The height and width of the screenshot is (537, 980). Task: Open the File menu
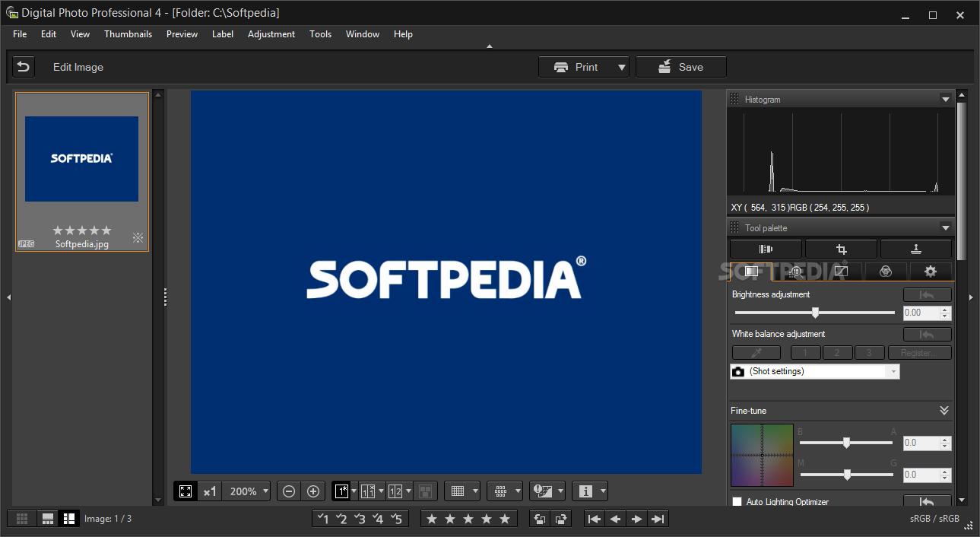[20, 34]
